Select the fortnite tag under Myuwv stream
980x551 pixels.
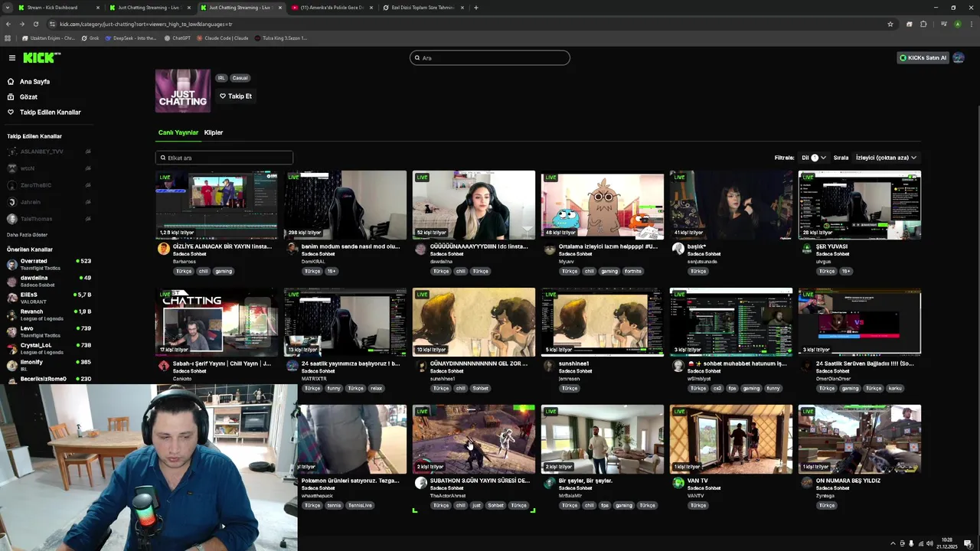632,271
